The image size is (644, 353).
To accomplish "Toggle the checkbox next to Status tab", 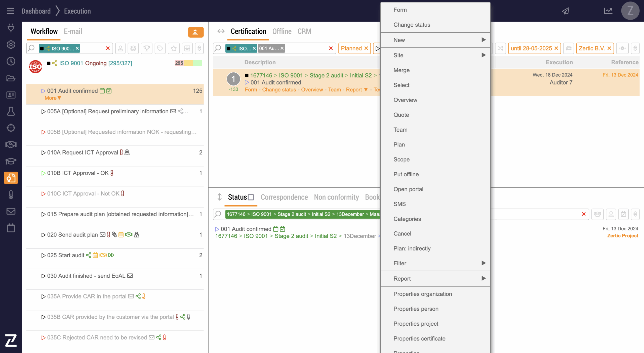I will point(251,197).
